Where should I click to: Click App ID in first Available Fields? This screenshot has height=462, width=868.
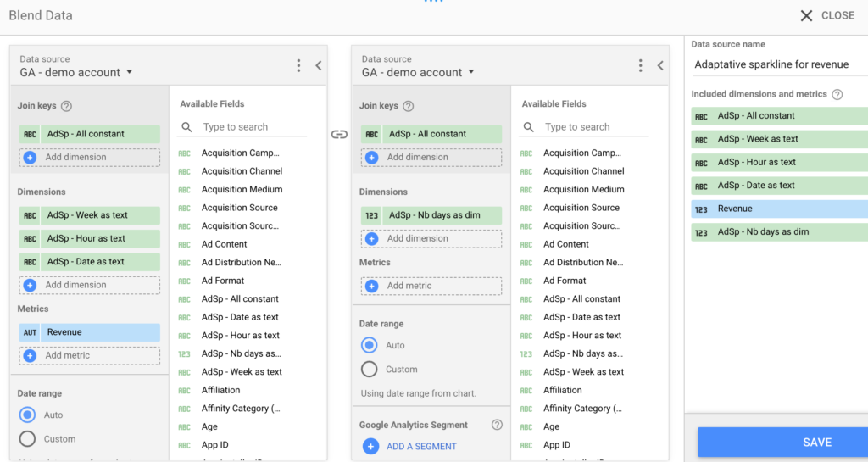click(214, 445)
